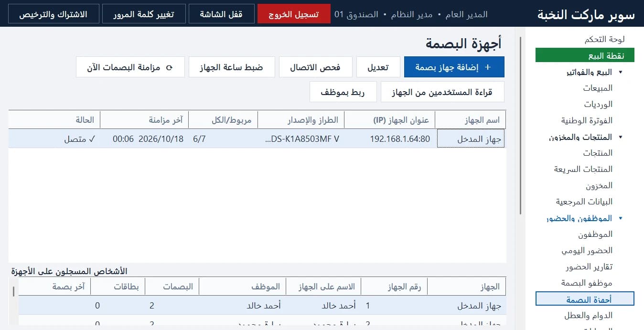Click the IP 192.168.1.64:80 cell
This screenshot has height=330, width=644.
pyautogui.click(x=390, y=139)
